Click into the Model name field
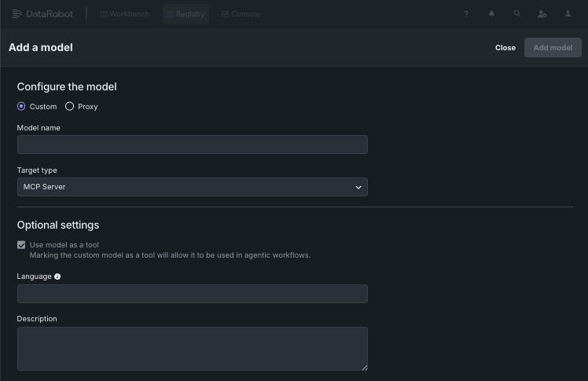Viewport: 588px width, 381px height. [x=192, y=145]
